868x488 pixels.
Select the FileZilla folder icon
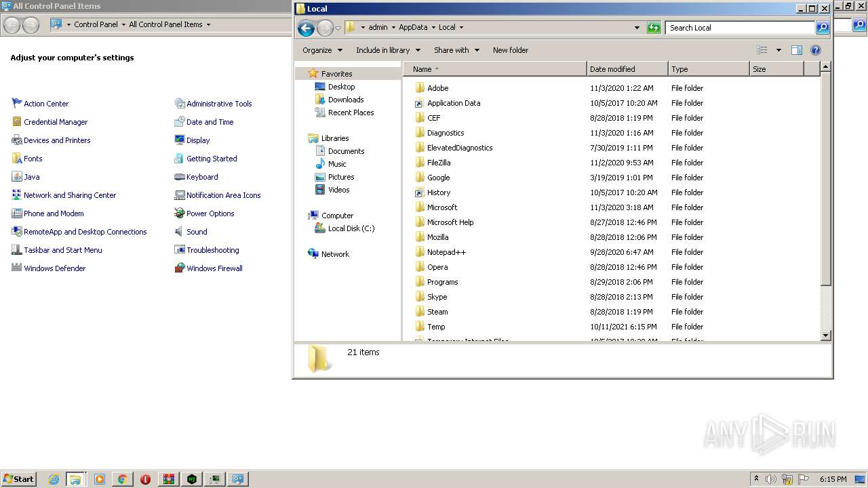click(420, 163)
